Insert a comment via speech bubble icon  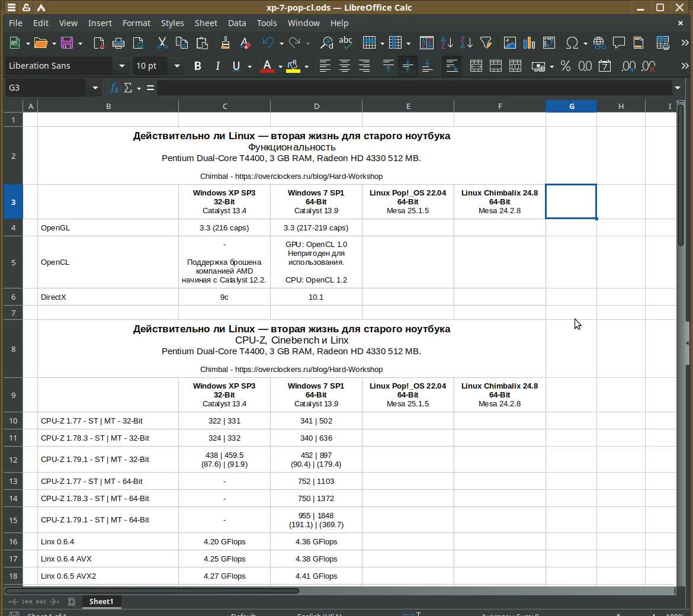tap(619, 43)
